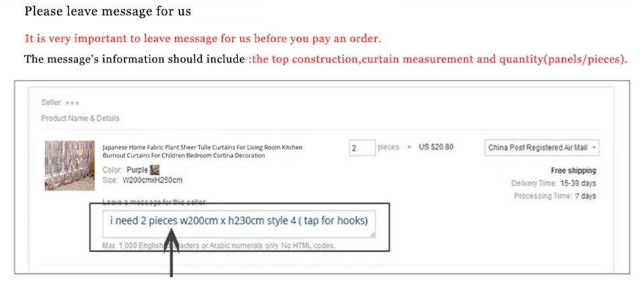644x282 pixels.
Task: Click the pieces unit label beside quantity
Action: [x=388, y=147]
